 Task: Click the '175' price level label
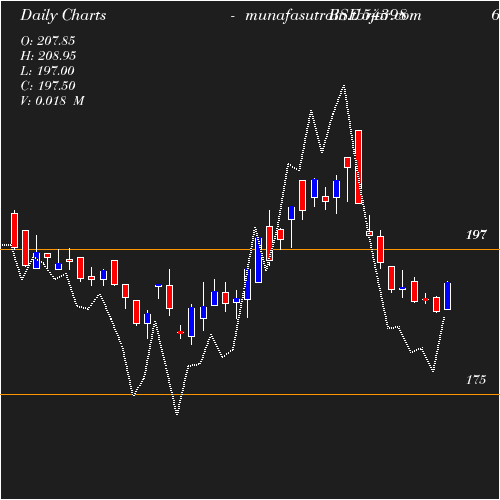pos(476,380)
